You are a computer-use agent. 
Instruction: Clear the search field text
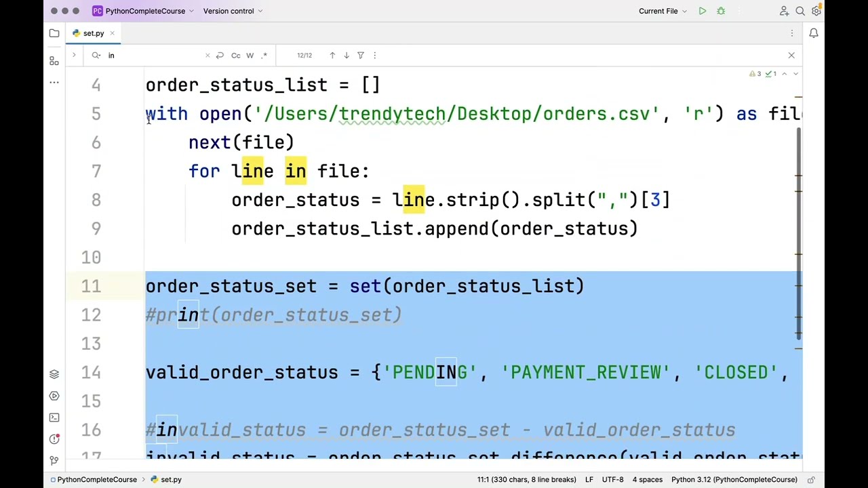[208, 56]
